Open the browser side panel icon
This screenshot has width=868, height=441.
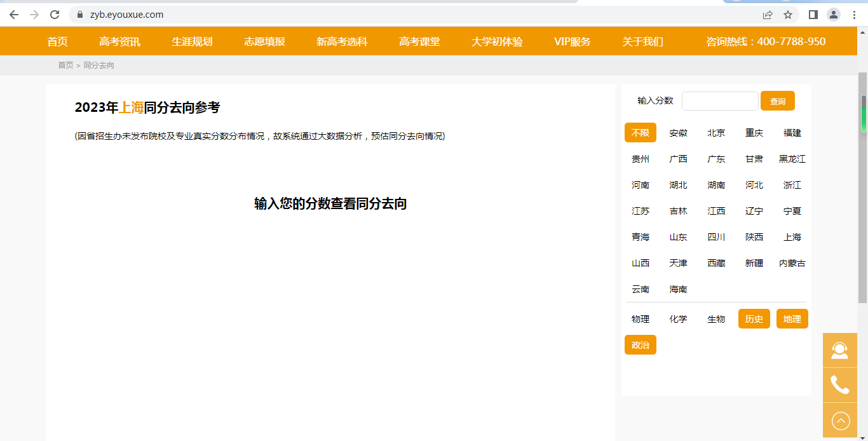(x=813, y=15)
